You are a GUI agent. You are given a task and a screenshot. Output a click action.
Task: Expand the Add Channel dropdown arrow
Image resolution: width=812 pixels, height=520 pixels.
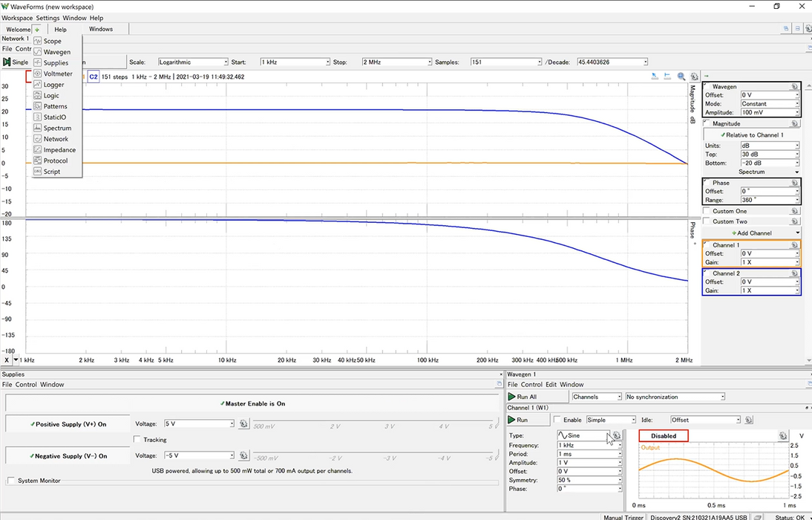pos(797,233)
